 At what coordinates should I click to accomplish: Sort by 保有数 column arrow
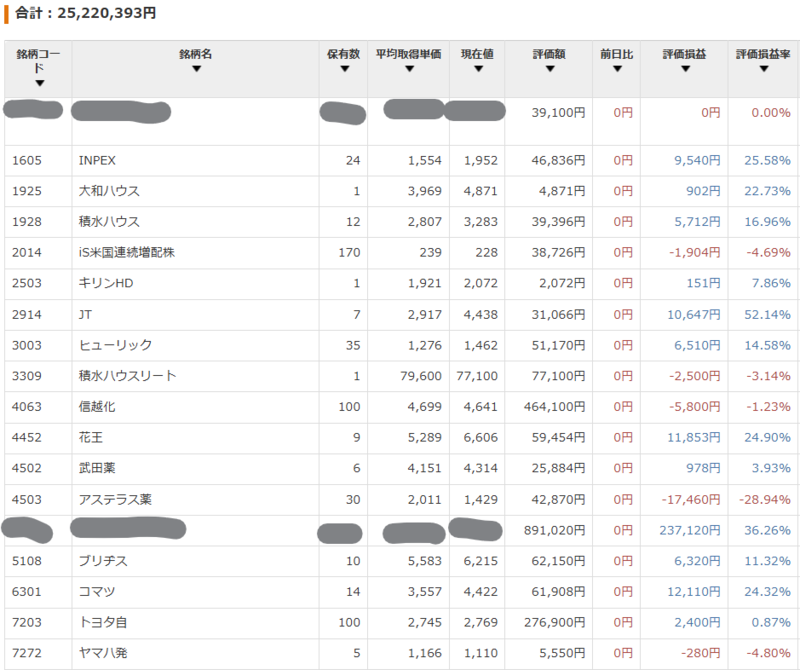[x=344, y=69]
